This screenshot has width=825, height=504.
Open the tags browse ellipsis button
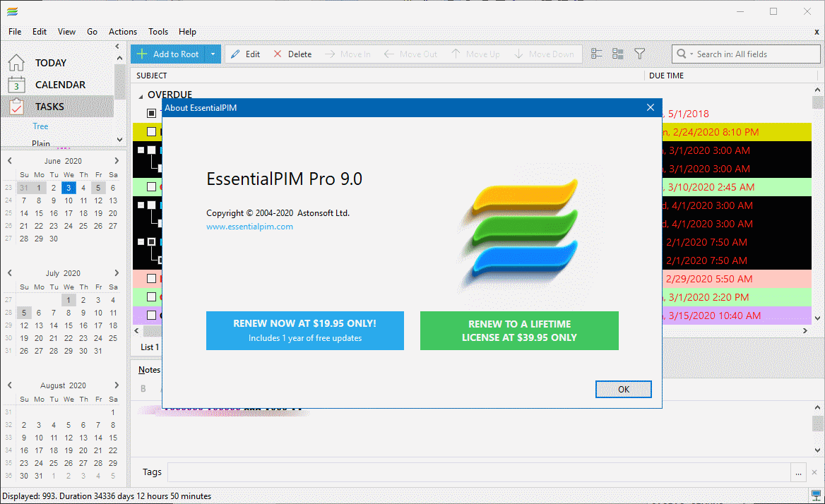point(798,472)
